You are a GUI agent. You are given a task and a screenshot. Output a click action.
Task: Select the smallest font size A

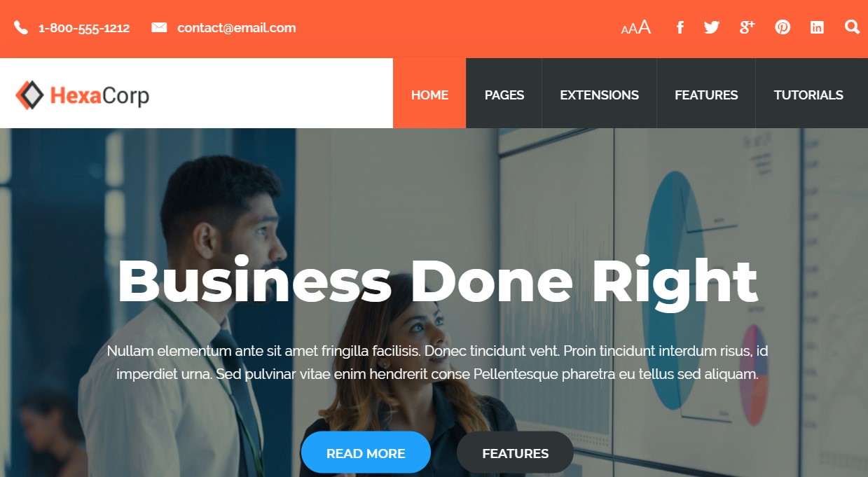click(x=625, y=29)
